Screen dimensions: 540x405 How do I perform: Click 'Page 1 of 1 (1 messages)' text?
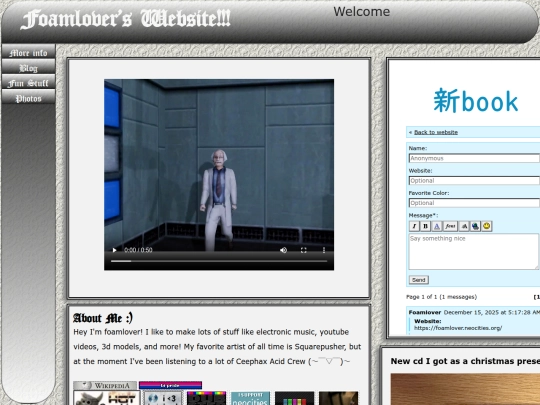point(441,297)
